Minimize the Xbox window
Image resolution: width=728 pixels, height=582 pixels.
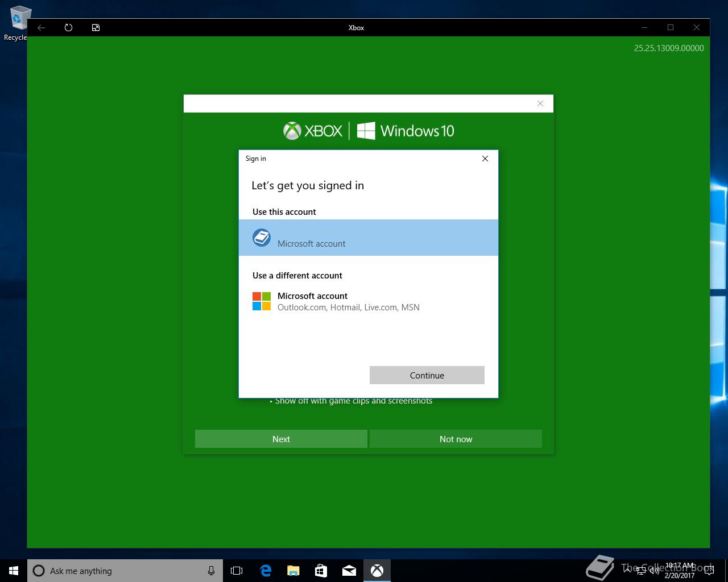[x=644, y=27]
